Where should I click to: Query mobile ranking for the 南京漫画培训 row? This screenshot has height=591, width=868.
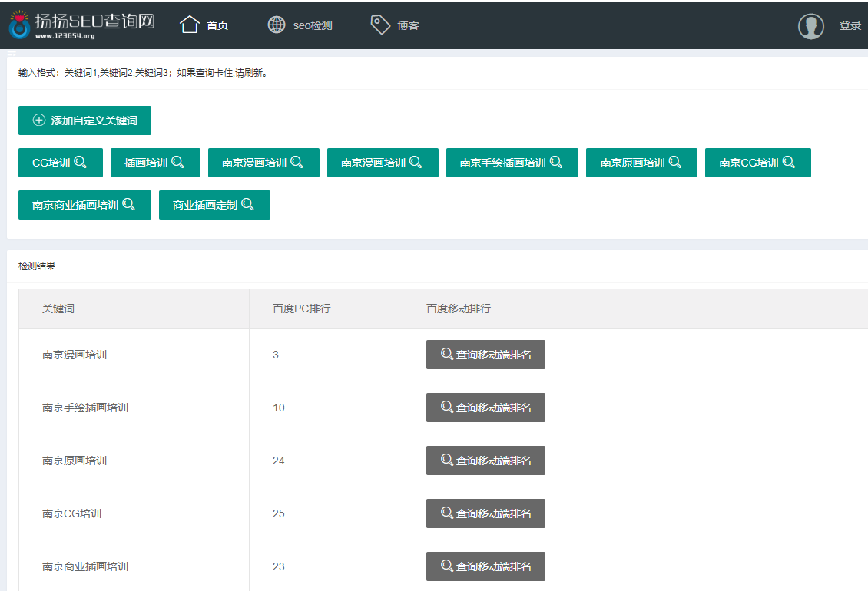click(485, 355)
